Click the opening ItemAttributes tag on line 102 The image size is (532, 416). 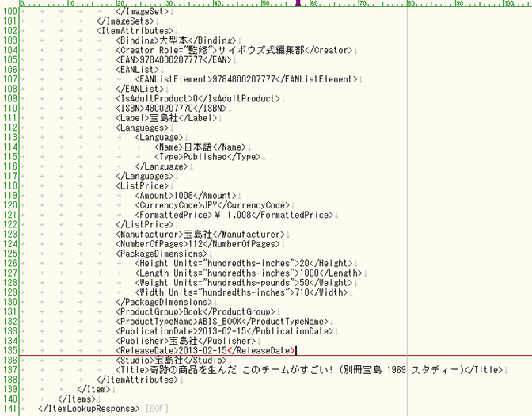coord(135,31)
